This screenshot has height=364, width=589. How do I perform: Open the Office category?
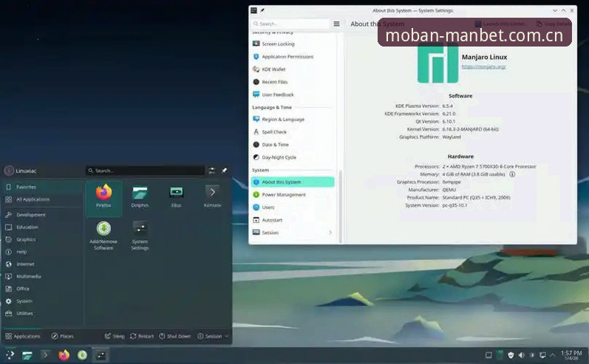[42, 289]
